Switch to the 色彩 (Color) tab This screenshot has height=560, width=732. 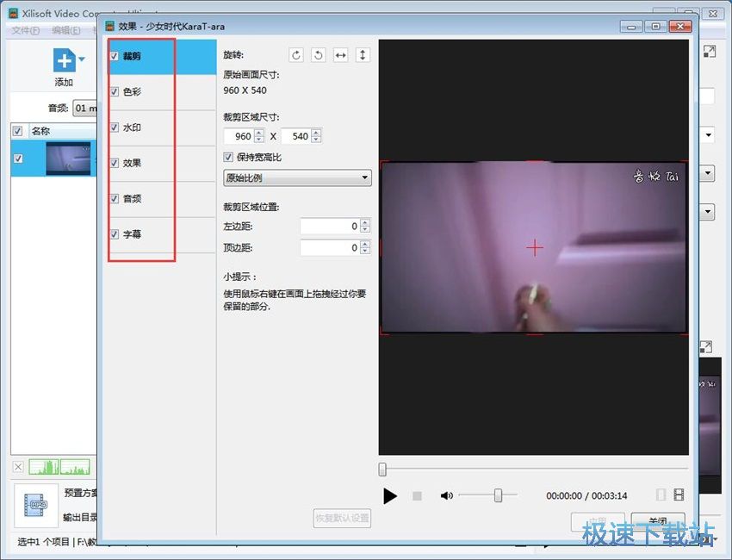tap(162, 92)
